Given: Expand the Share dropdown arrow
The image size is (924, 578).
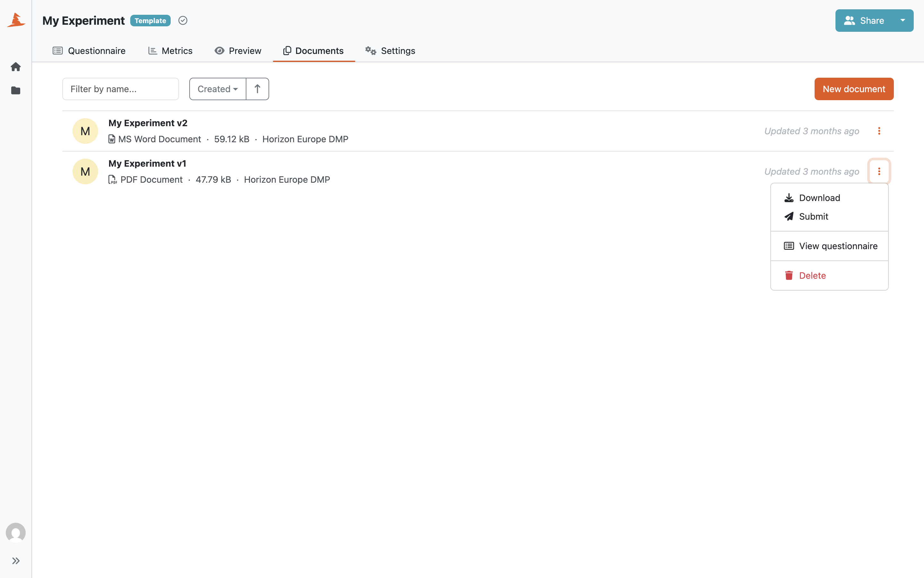Looking at the screenshot, I should point(903,21).
